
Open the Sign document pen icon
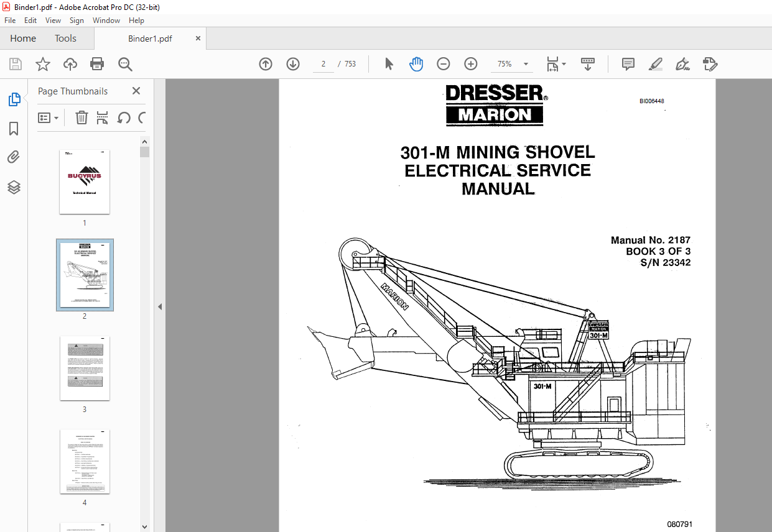tap(683, 63)
